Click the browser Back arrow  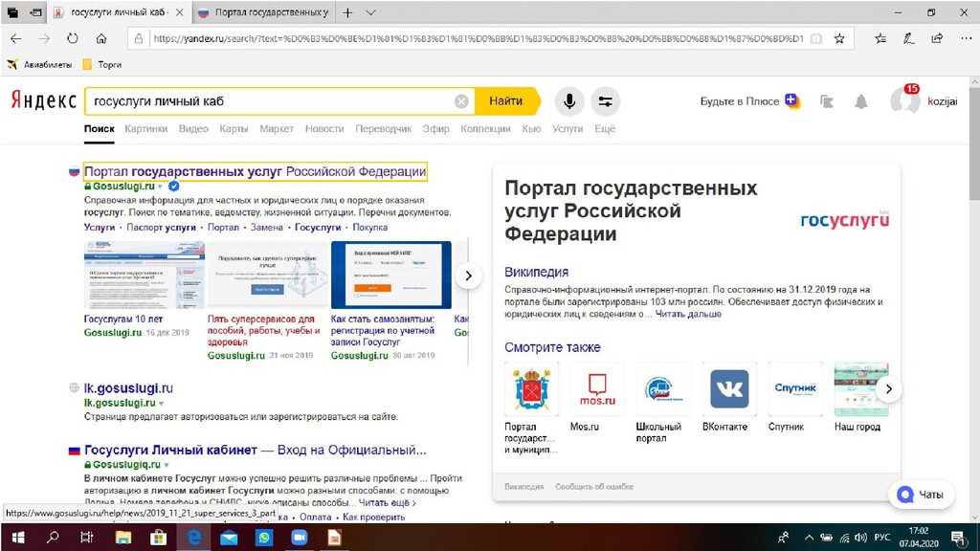[x=16, y=38]
